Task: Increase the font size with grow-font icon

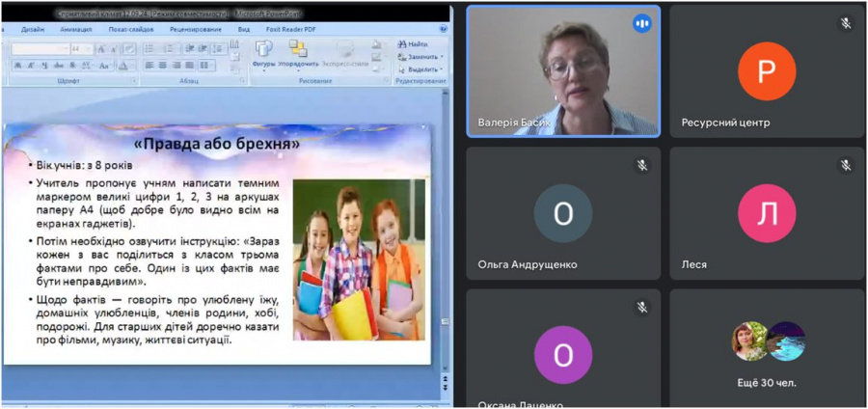Action: pos(101,49)
